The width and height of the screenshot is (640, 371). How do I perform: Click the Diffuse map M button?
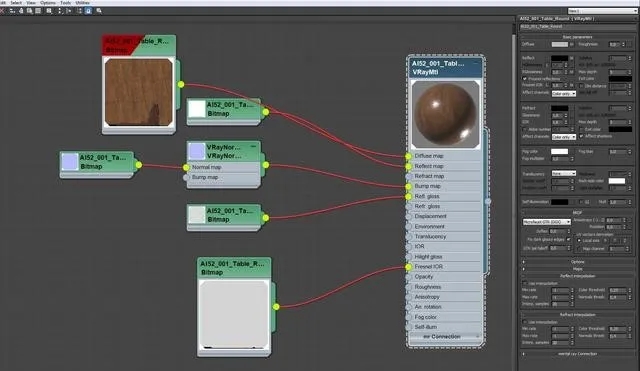pyautogui.click(x=572, y=44)
